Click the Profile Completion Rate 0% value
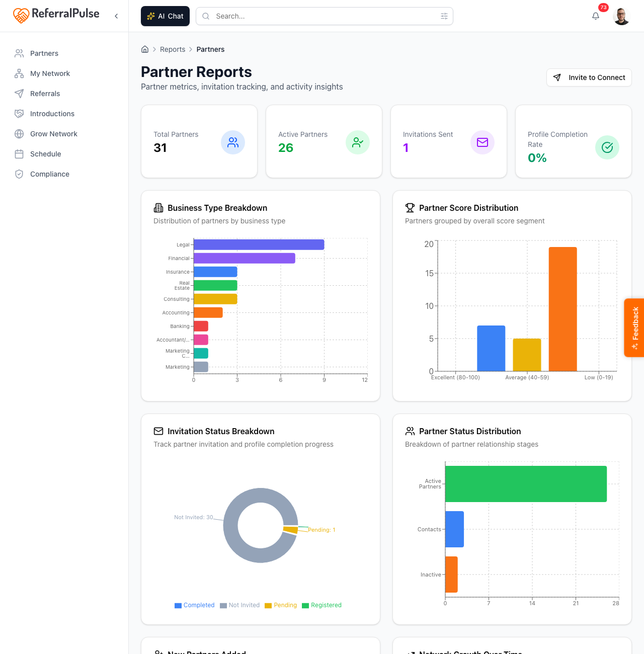Viewport: 644px width, 654px height. (x=537, y=158)
